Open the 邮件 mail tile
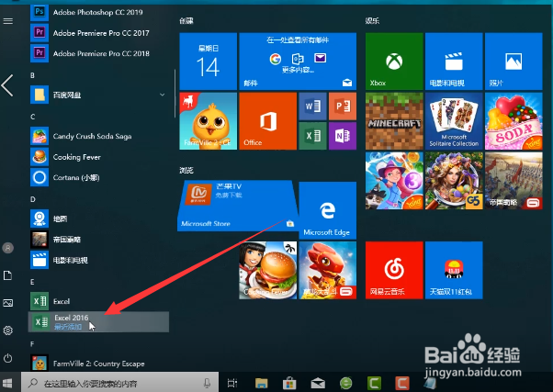Viewport: 553px width, 392px height. (298, 62)
